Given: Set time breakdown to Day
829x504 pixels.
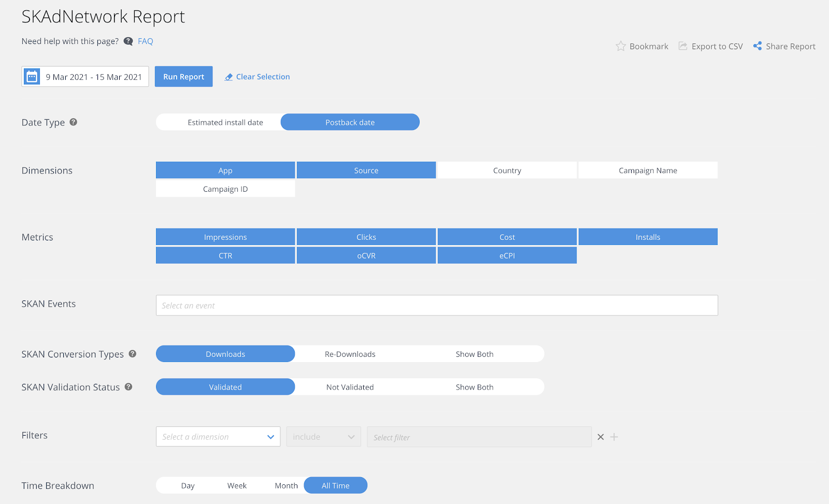Looking at the screenshot, I should [188, 485].
